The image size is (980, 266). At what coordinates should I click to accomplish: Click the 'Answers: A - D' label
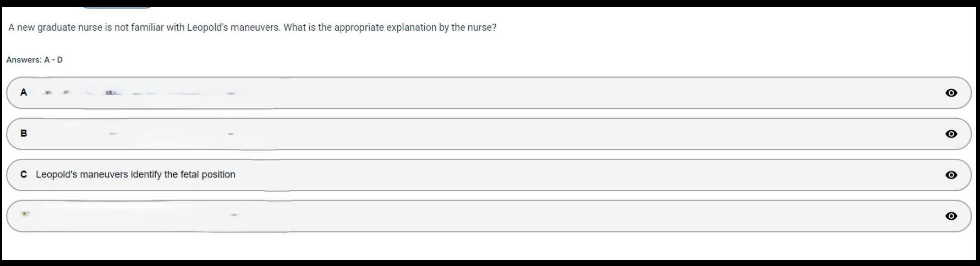click(x=34, y=60)
